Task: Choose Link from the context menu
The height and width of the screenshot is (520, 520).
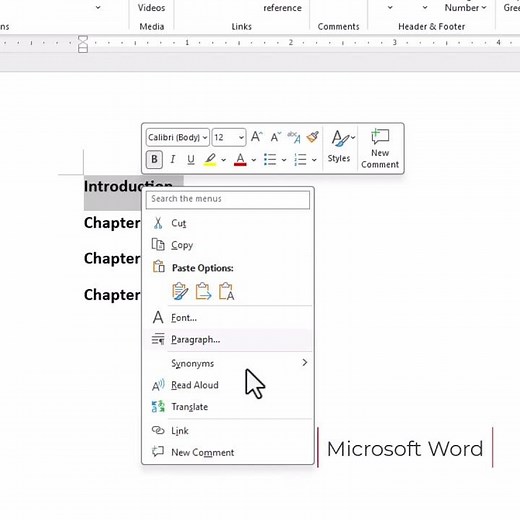Action: (x=228, y=431)
